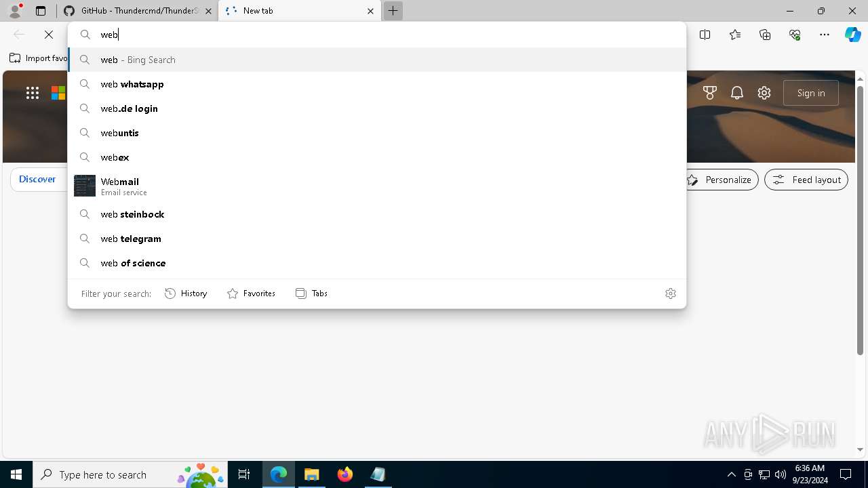Open Task View on taskbar
Screen dimensions: 868x488
point(244,474)
